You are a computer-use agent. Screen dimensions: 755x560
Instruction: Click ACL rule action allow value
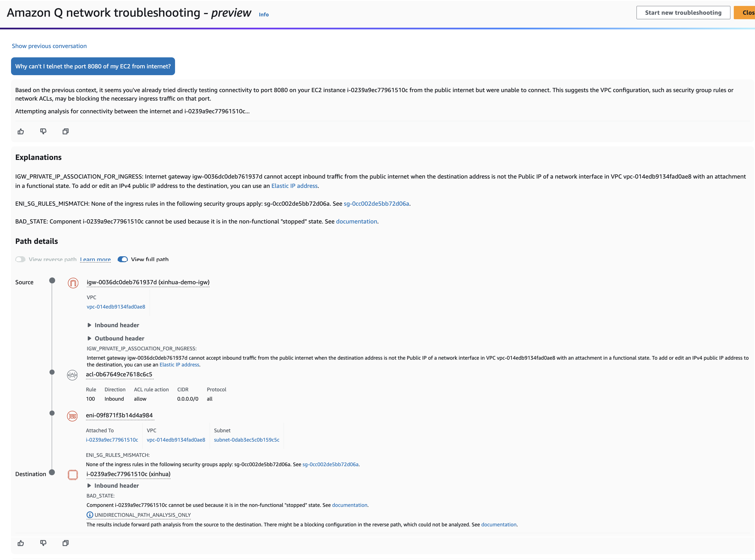coord(140,399)
